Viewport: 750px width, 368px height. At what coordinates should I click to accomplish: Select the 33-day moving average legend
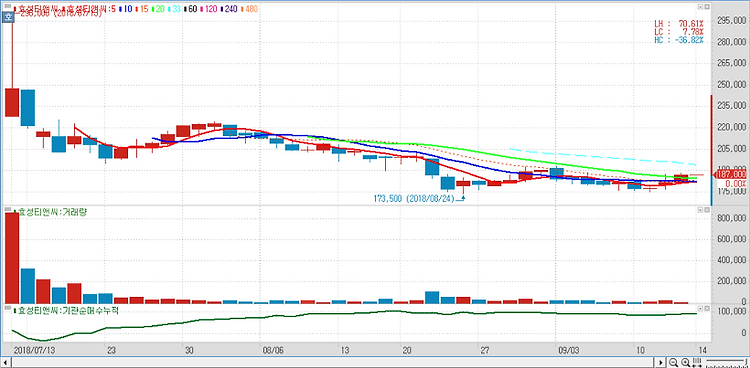(x=174, y=9)
